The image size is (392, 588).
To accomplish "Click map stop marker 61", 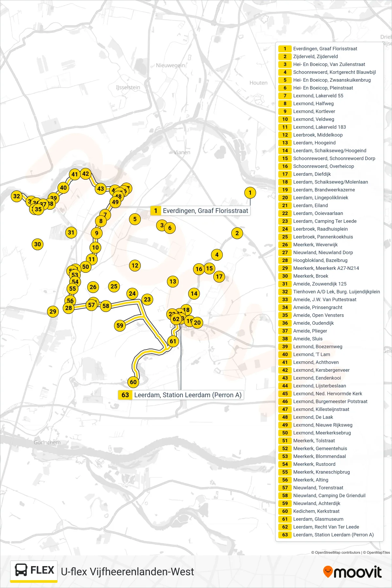I will [173, 341].
